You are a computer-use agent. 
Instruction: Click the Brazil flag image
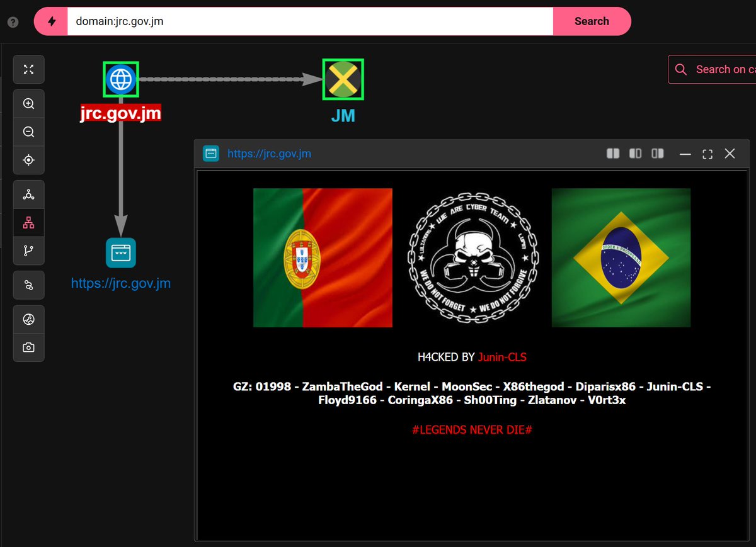pyautogui.click(x=621, y=257)
